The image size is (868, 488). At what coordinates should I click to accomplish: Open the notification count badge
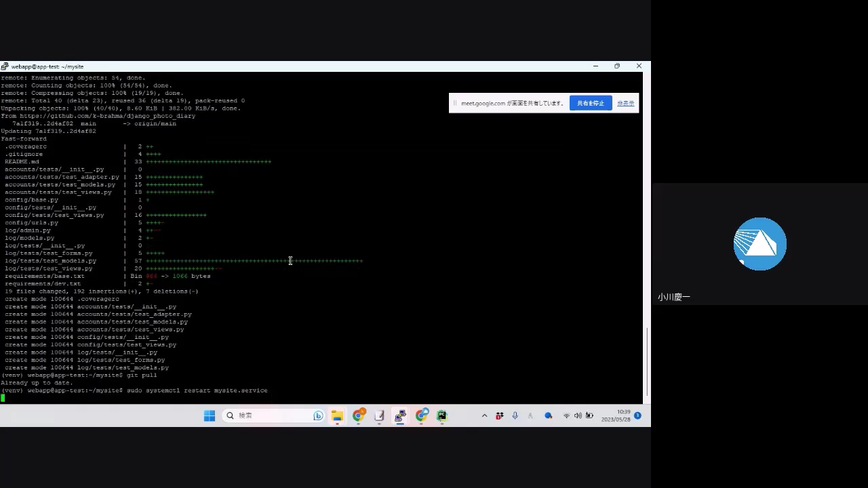coord(637,415)
